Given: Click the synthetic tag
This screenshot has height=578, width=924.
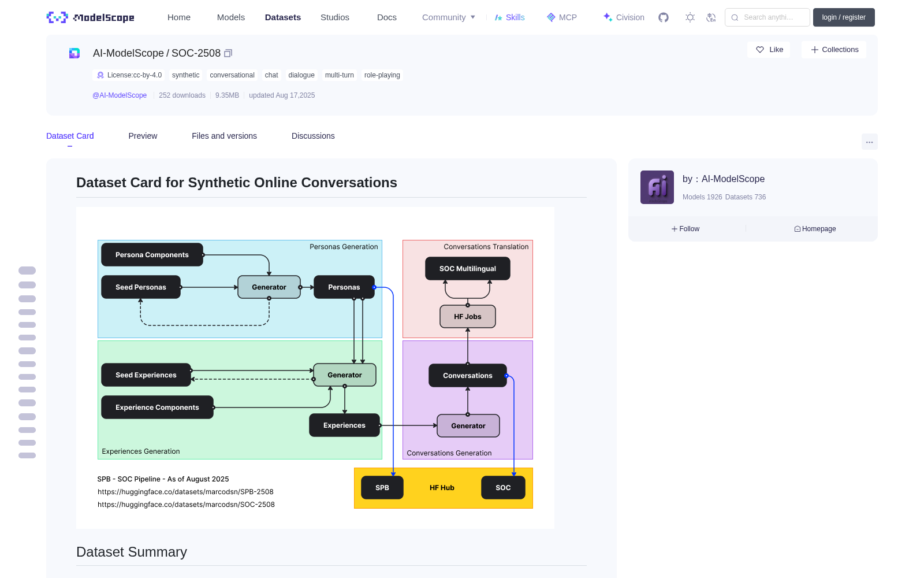Looking at the screenshot, I should [x=185, y=75].
